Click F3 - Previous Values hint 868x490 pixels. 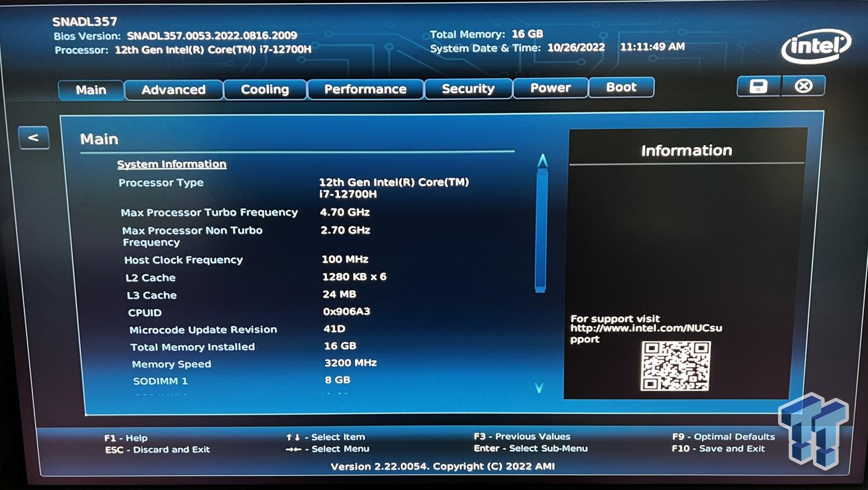[x=522, y=436]
